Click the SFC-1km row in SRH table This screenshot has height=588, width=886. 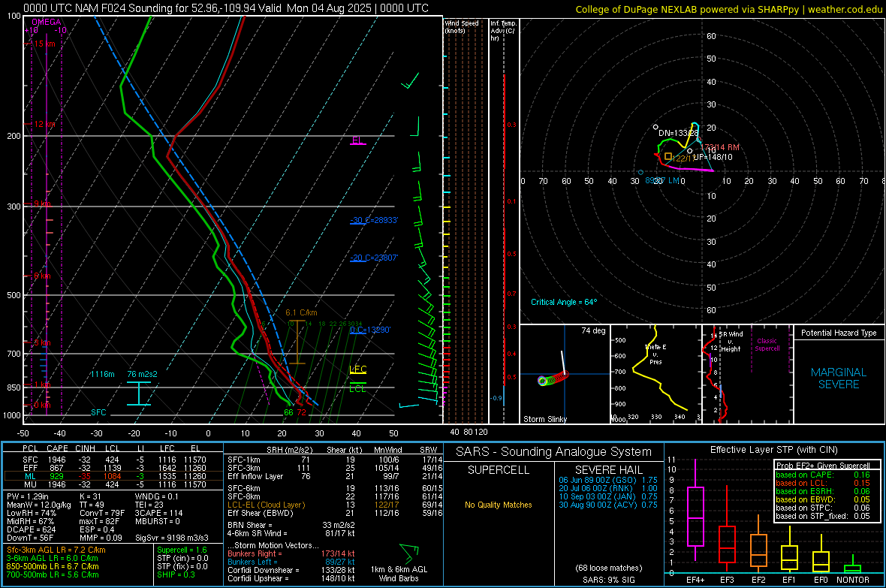pos(334,460)
